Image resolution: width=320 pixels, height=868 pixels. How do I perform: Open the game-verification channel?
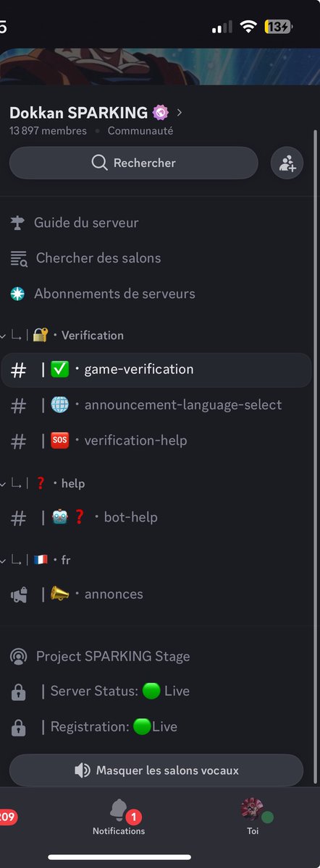coord(156,370)
